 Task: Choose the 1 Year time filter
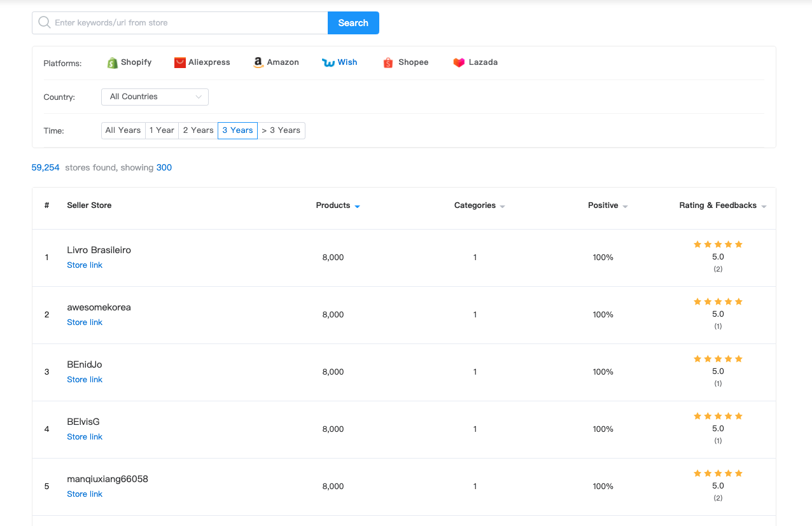point(162,130)
